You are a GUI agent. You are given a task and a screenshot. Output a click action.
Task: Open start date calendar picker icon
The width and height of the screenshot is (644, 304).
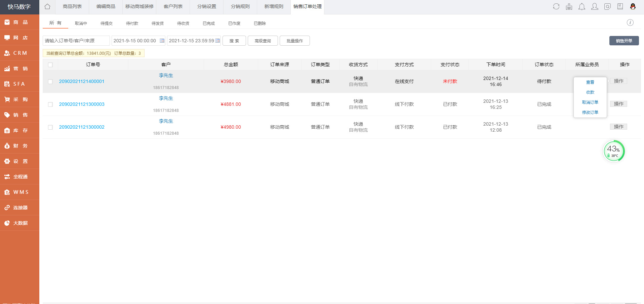(162, 41)
